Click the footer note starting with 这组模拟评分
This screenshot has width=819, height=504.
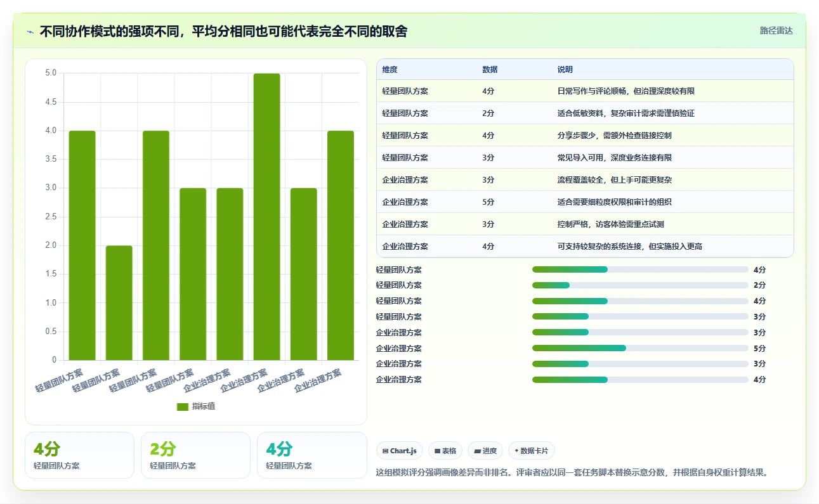(x=573, y=472)
